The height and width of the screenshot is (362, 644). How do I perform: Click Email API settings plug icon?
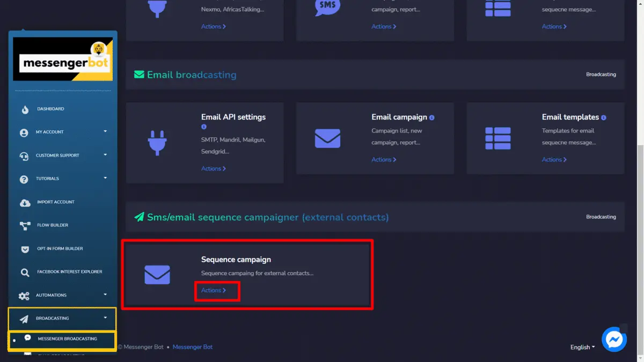click(157, 143)
